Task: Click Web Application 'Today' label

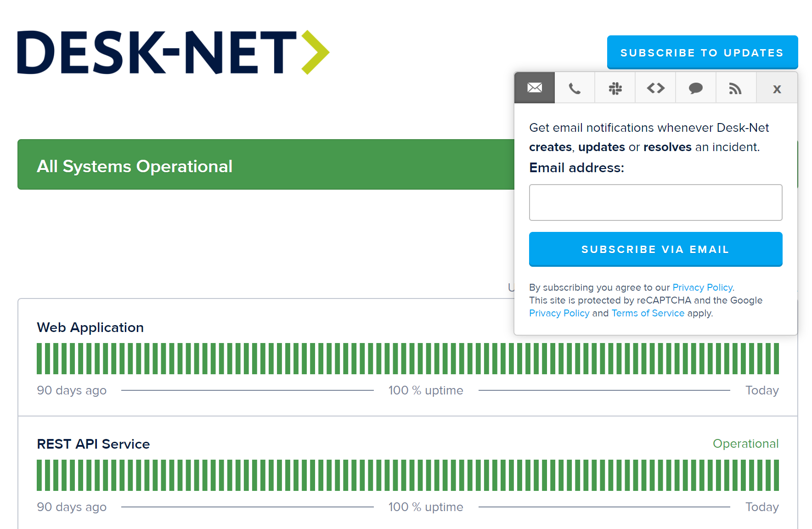Action: (762, 390)
